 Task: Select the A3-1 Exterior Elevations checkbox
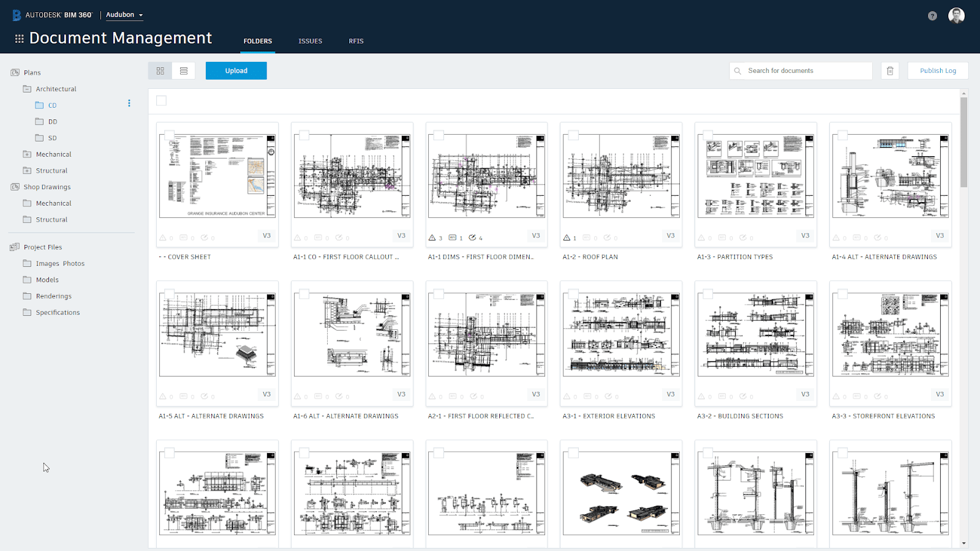[573, 293]
